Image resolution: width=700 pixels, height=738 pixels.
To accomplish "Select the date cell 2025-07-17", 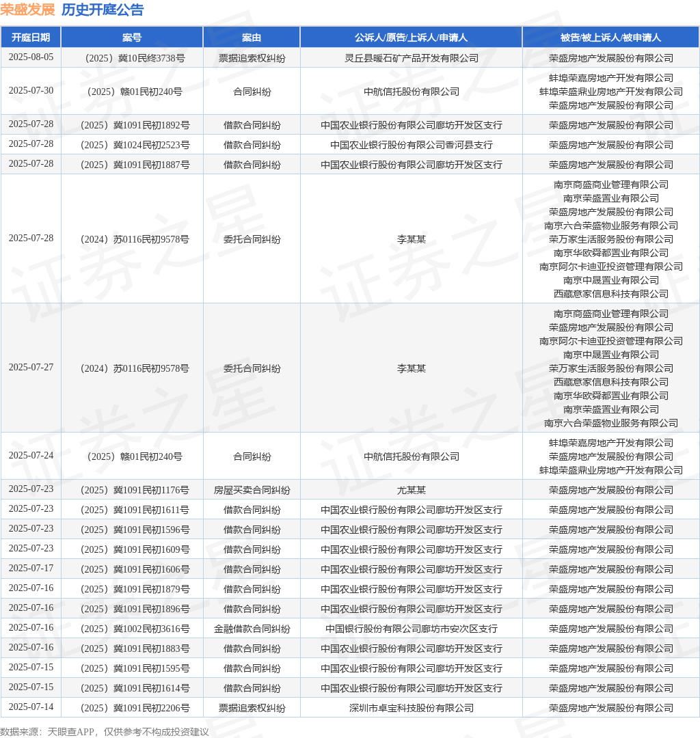I will (31, 569).
